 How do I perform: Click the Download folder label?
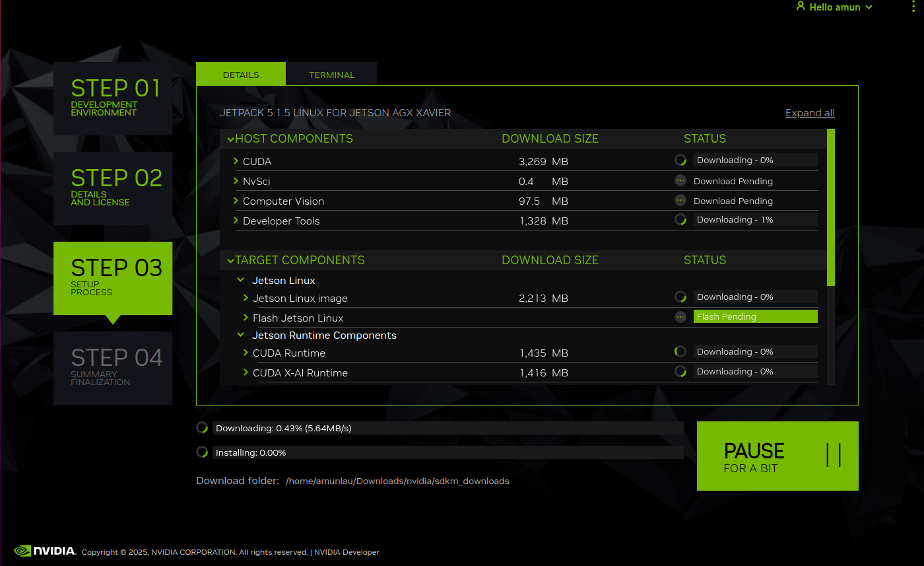238,481
